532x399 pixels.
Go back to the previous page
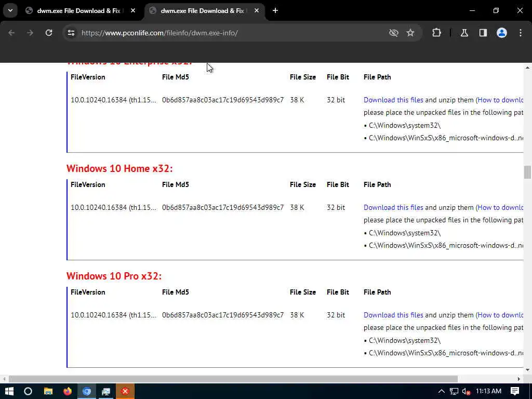[11, 33]
